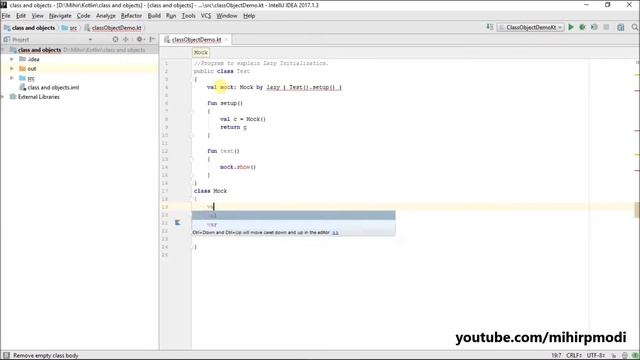Run with coverage icon in toolbar
640x360 pixels.
594,27
